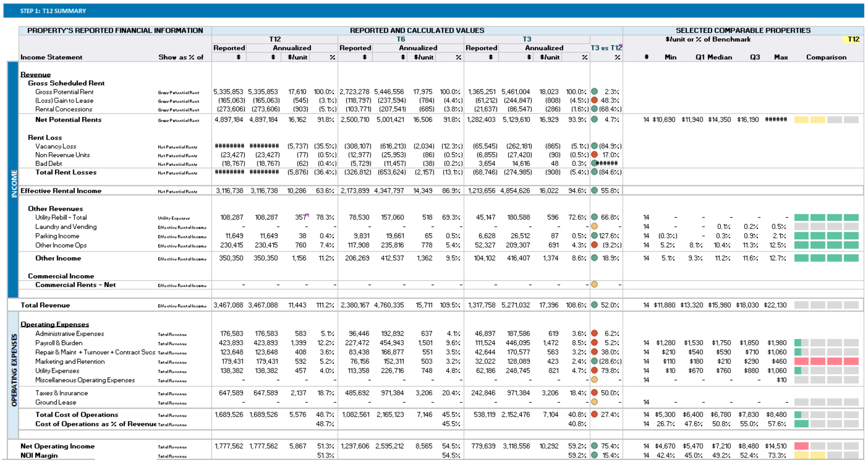
Task: Select yellow indicator for Miscellaneous Operating Expenses
Action: tap(594, 380)
